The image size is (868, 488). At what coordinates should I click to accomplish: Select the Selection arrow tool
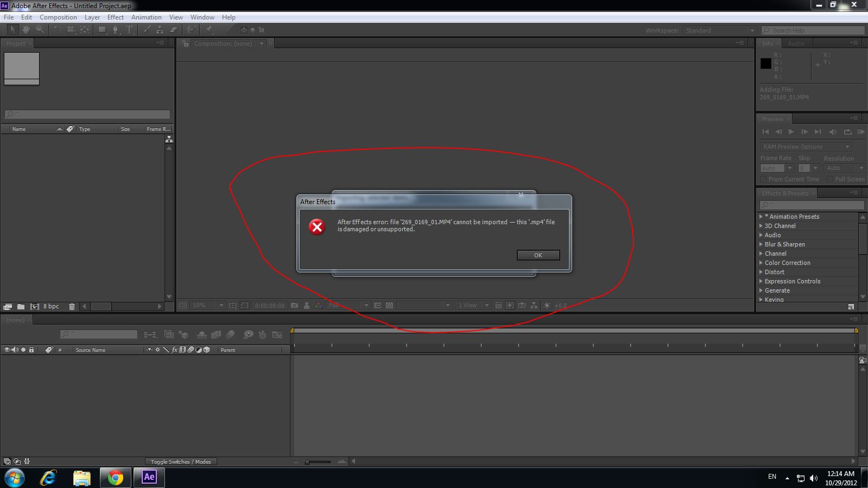click(12, 30)
